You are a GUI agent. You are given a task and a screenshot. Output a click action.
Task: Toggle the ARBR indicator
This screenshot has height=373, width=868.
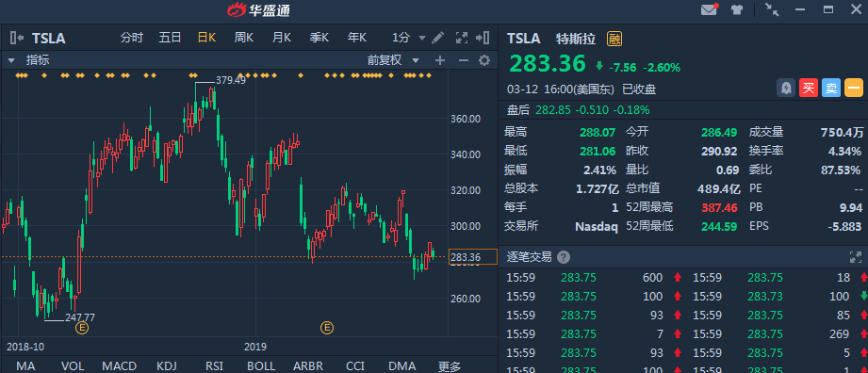coord(308,366)
